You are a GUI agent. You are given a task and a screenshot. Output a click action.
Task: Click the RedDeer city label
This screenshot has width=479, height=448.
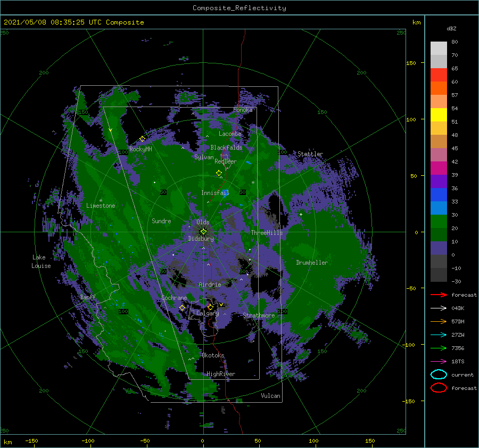[226, 161]
